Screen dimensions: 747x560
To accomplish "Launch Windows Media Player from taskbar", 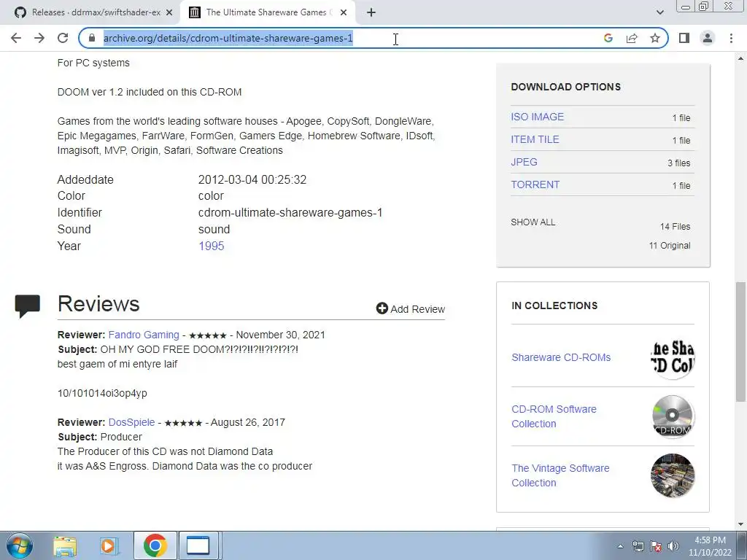I will point(109,545).
